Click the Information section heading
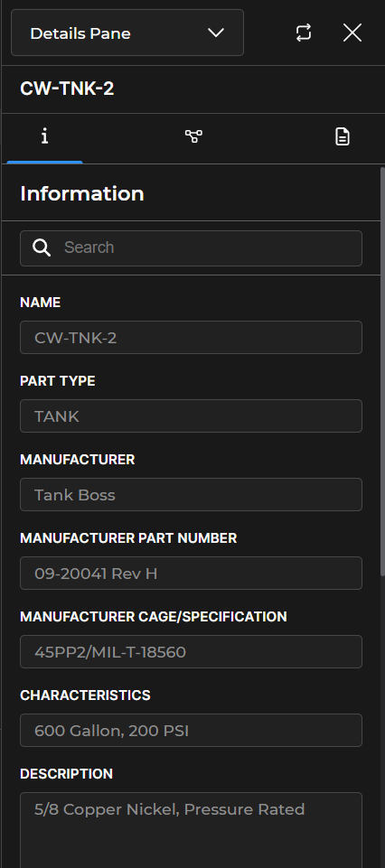This screenshot has height=868, width=385. point(82,193)
